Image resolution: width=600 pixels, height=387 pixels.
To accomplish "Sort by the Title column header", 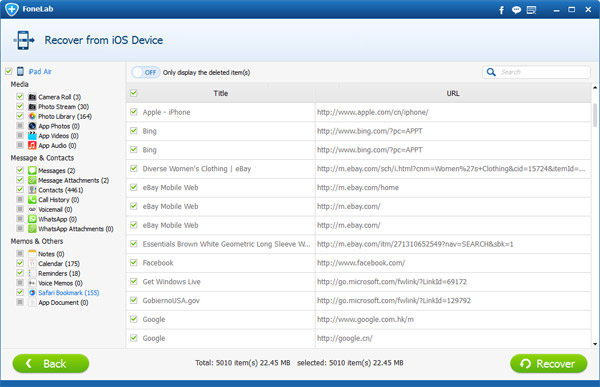I will (220, 93).
